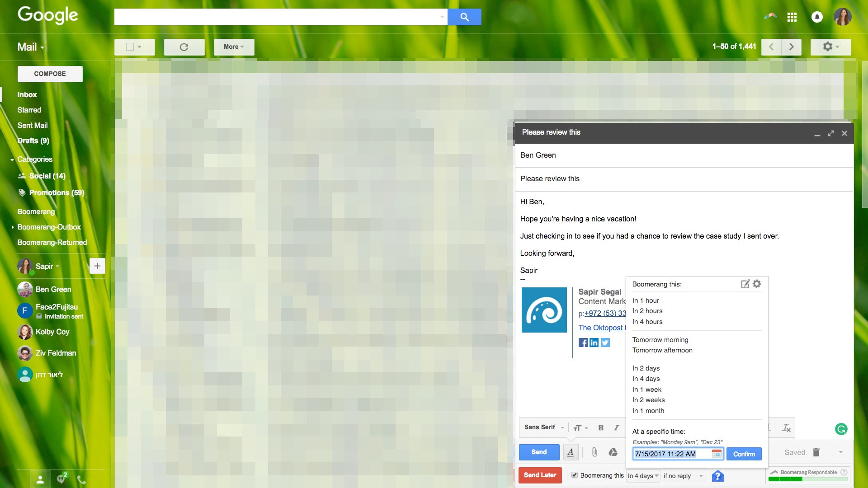
Task: Open the Boomerang help question mark icon
Action: (x=717, y=476)
